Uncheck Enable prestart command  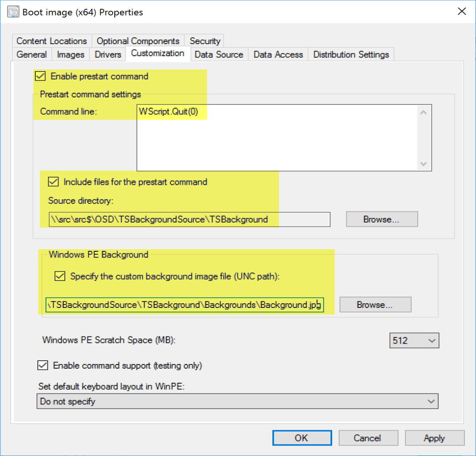click(x=40, y=76)
